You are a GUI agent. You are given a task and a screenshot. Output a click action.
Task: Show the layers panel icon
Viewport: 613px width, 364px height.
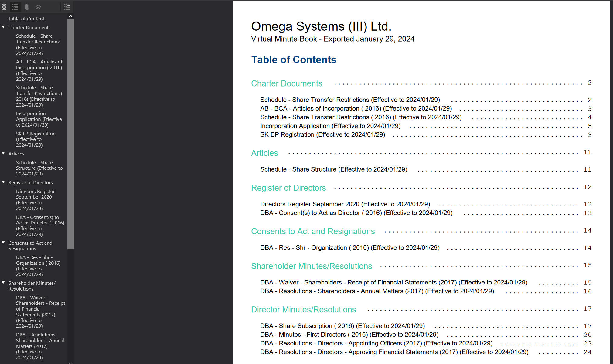tap(38, 7)
